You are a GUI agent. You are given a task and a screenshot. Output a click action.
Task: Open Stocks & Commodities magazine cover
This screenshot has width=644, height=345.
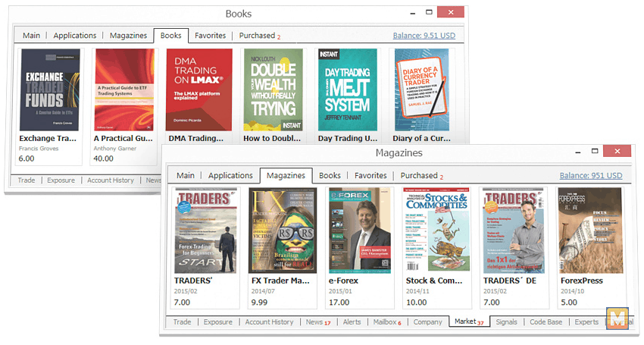436,231
